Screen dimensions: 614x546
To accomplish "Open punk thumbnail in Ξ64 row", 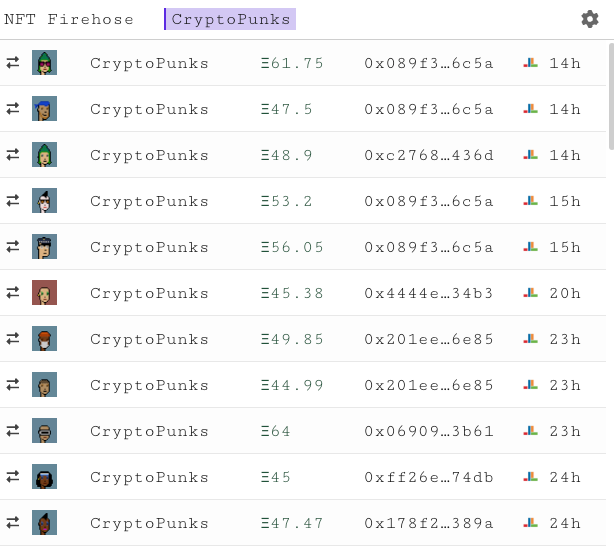I will (x=44, y=431).
